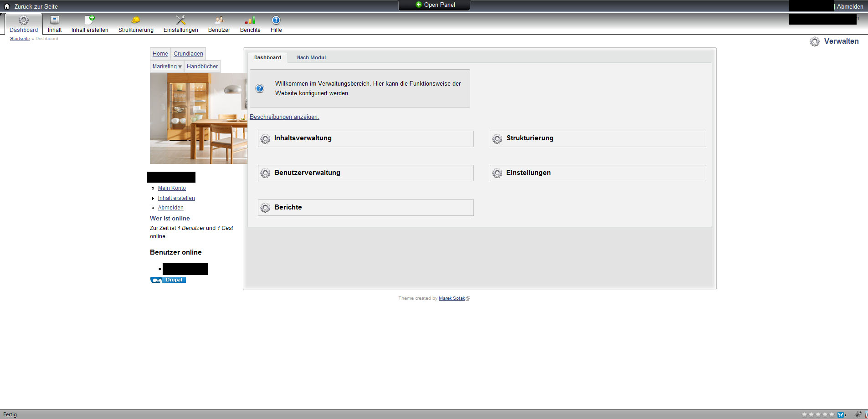
Task: Click the Beschreibungen anzeigen link
Action: [284, 117]
